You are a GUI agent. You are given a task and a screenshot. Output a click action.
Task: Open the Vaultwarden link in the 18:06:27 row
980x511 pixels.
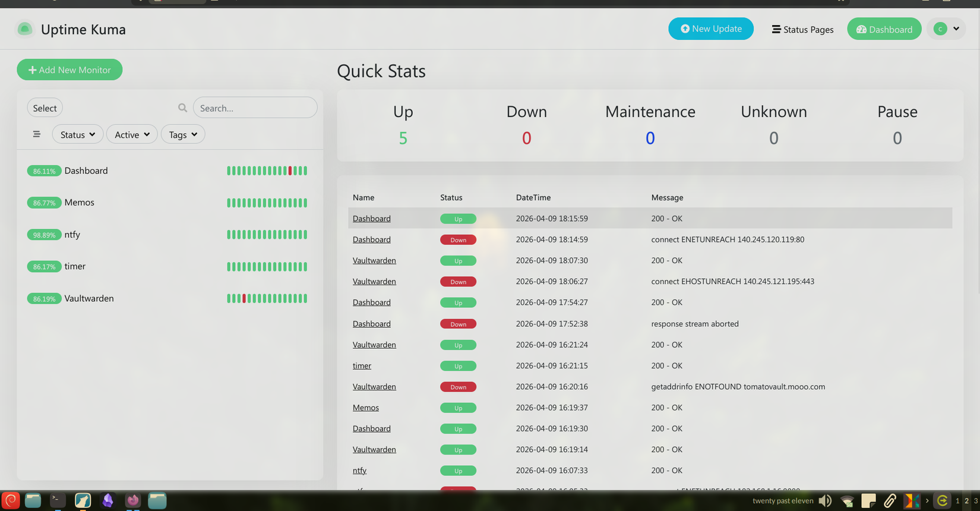coord(374,282)
